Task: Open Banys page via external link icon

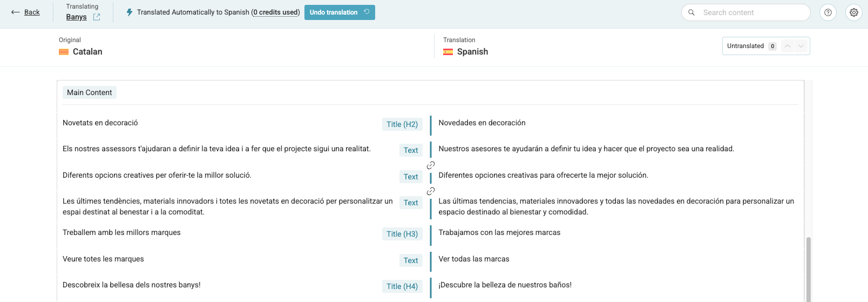Action: 97,17
